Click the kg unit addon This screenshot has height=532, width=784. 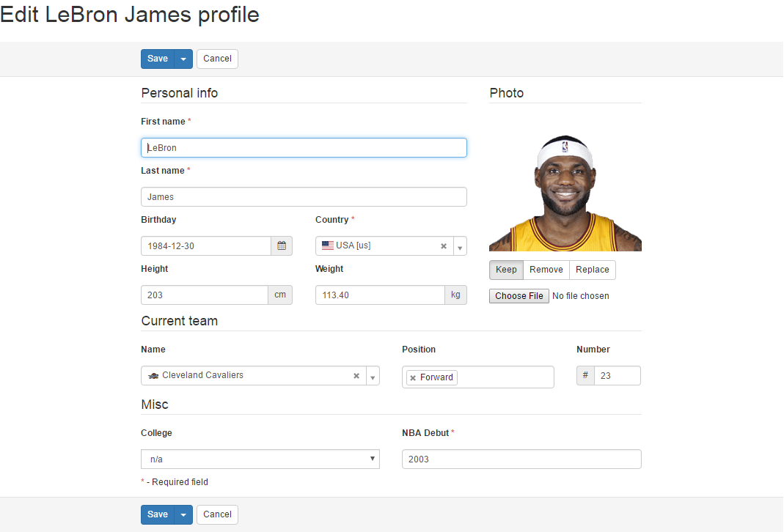point(455,295)
